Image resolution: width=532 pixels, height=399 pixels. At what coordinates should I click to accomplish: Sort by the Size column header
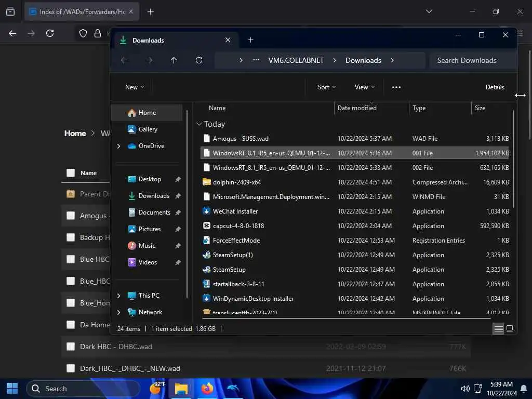pos(480,108)
